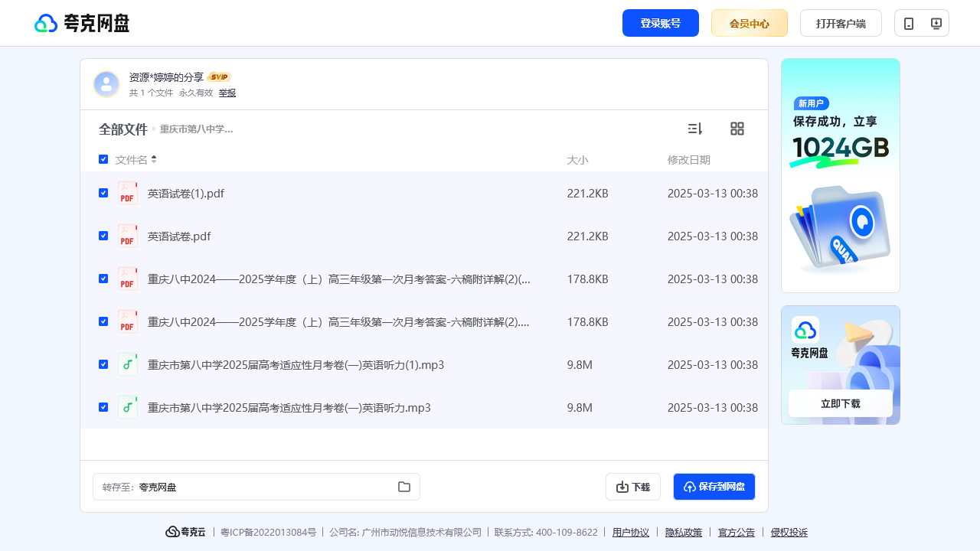Switch to grid view icon
The width and height of the screenshot is (980, 551).
point(737,129)
